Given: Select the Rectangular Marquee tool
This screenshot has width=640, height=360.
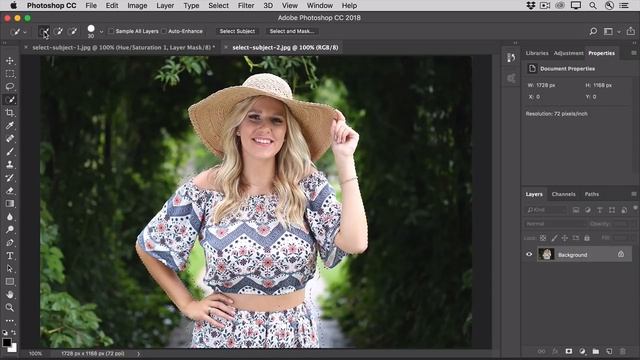Looking at the screenshot, I should [10, 74].
